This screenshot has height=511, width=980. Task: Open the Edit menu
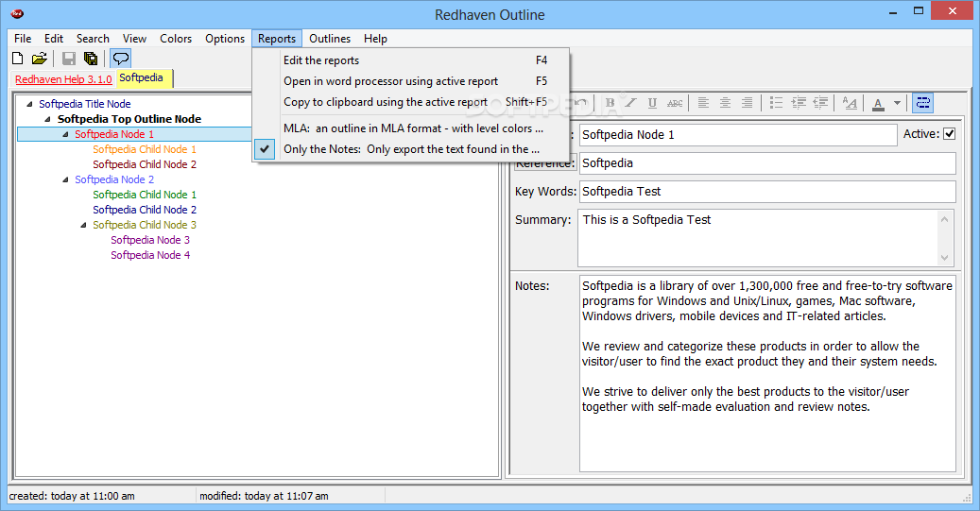tap(54, 39)
